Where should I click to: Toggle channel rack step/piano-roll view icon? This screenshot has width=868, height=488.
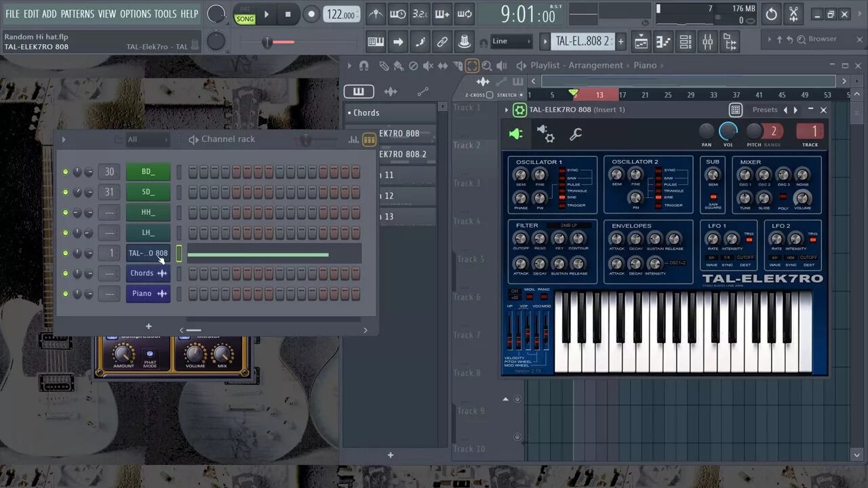pyautogui.click(x=369, y=140)
